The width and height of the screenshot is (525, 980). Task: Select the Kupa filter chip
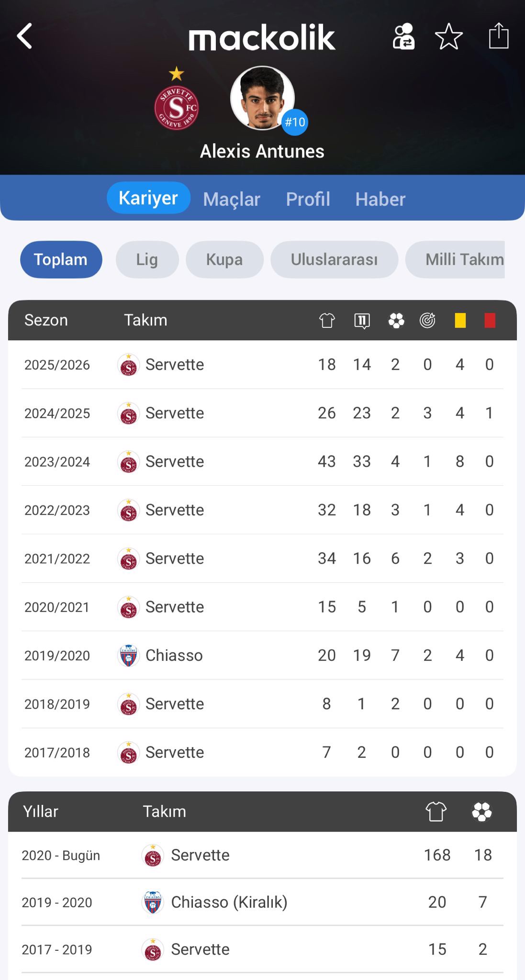tap(224, 259)
